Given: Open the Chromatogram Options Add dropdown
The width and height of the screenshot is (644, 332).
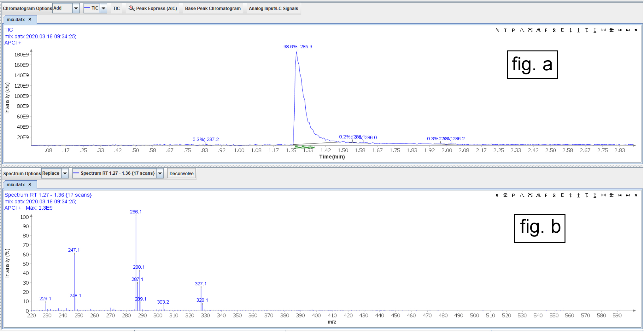Looking at the screenshot, I should (76, 9).
